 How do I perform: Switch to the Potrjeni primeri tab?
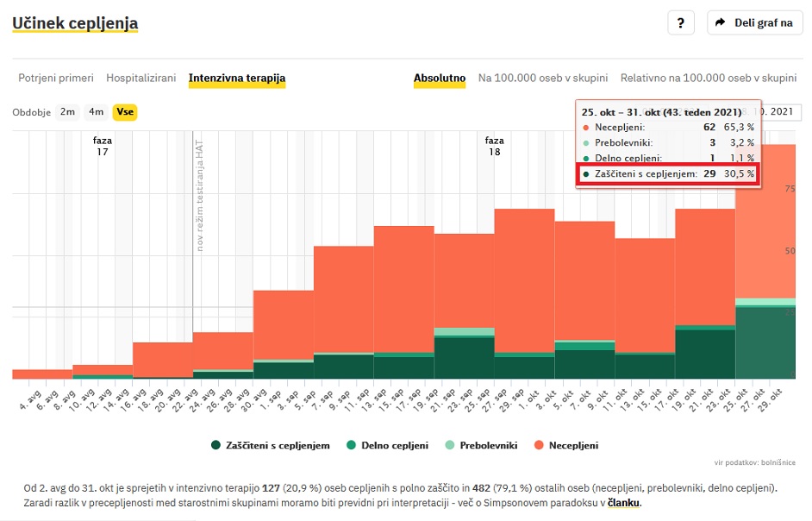point(56,78)
